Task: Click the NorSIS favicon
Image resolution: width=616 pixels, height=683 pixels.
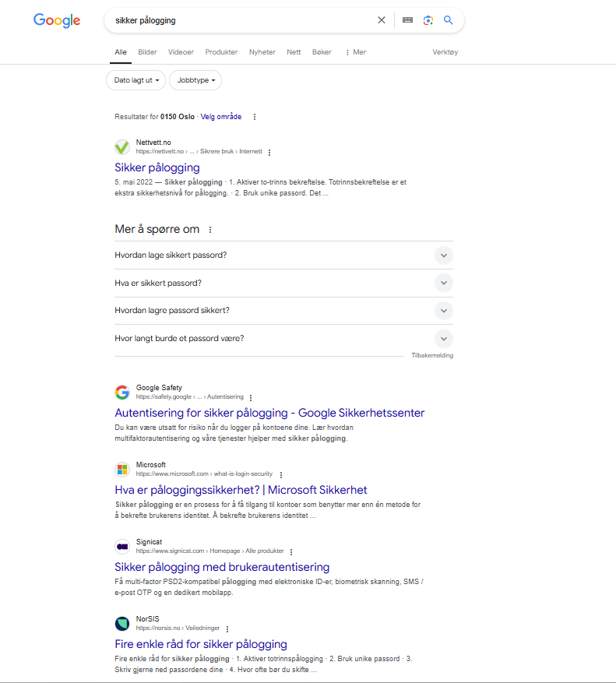Action: [122, 624]
